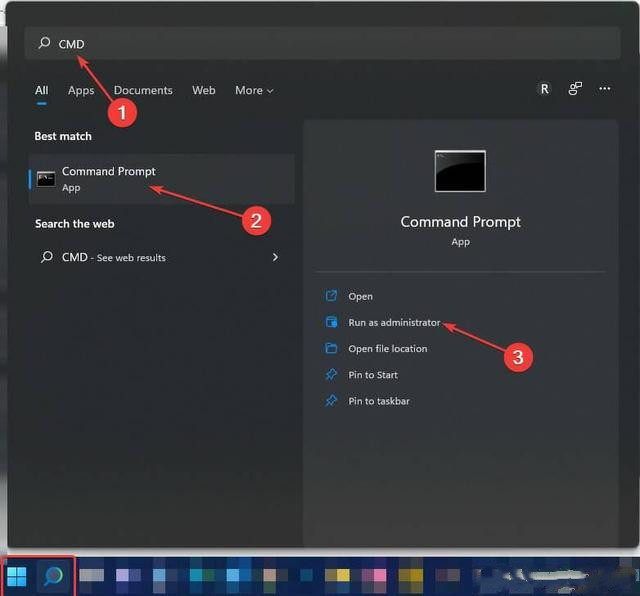Select Pin to taskbar
Image resolution: width=640 pixels, height=596 pixels.
point(379,400)
